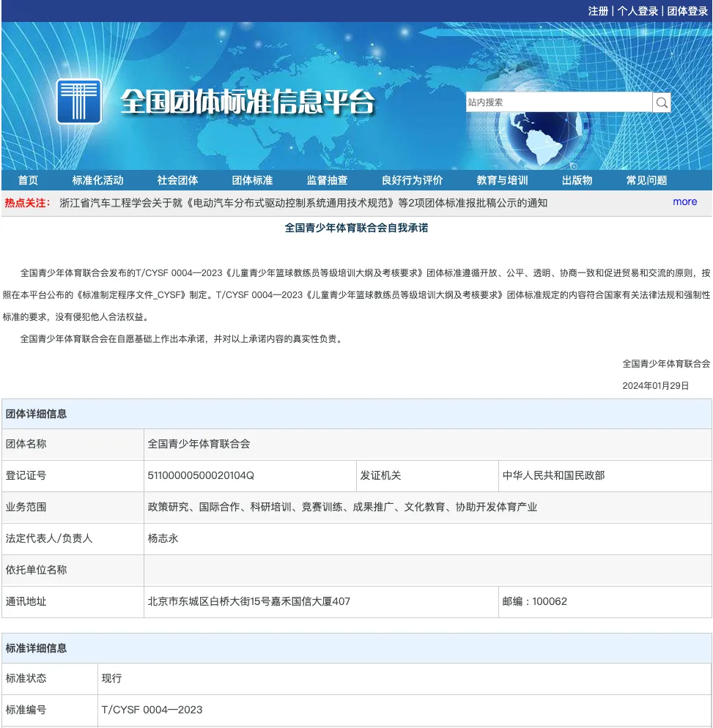Click the 业务范围 label cell
Screen dimensions: 713x728
73,507
